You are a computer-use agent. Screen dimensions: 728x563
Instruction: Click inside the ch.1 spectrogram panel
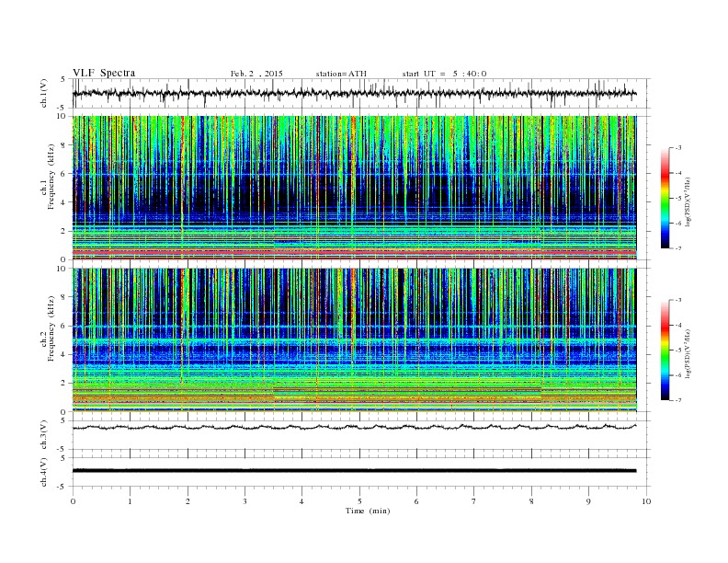click(x=354, y=188)
